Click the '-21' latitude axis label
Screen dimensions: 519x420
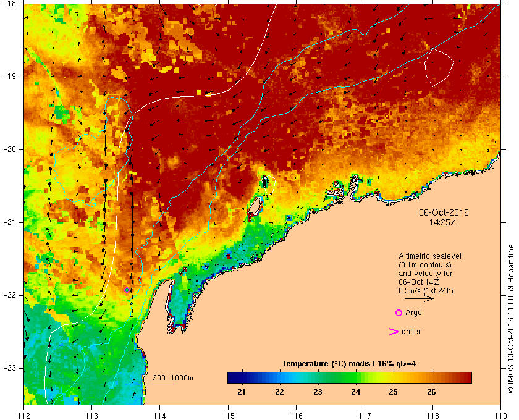(x=10, y=222)
